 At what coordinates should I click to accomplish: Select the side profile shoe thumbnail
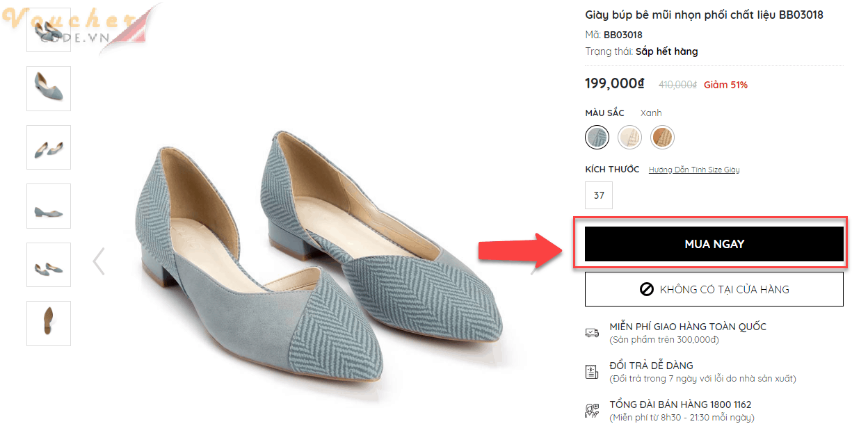click(x=49, y=206)
